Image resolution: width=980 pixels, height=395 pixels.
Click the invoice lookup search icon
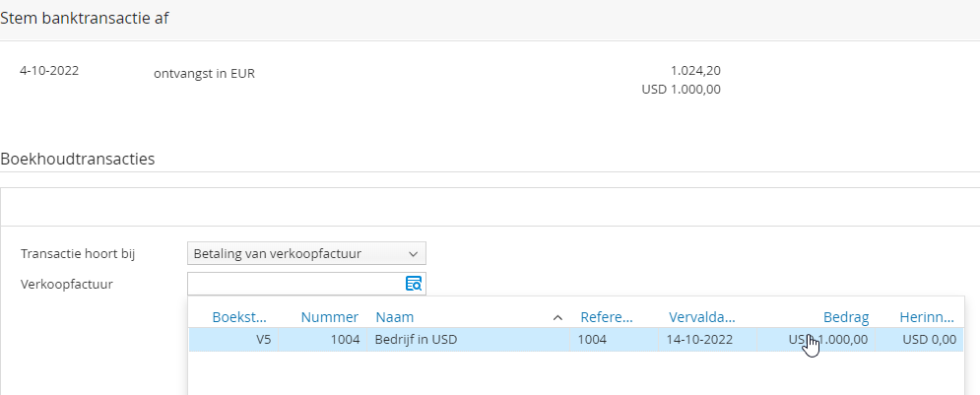[x=414, y=284]
